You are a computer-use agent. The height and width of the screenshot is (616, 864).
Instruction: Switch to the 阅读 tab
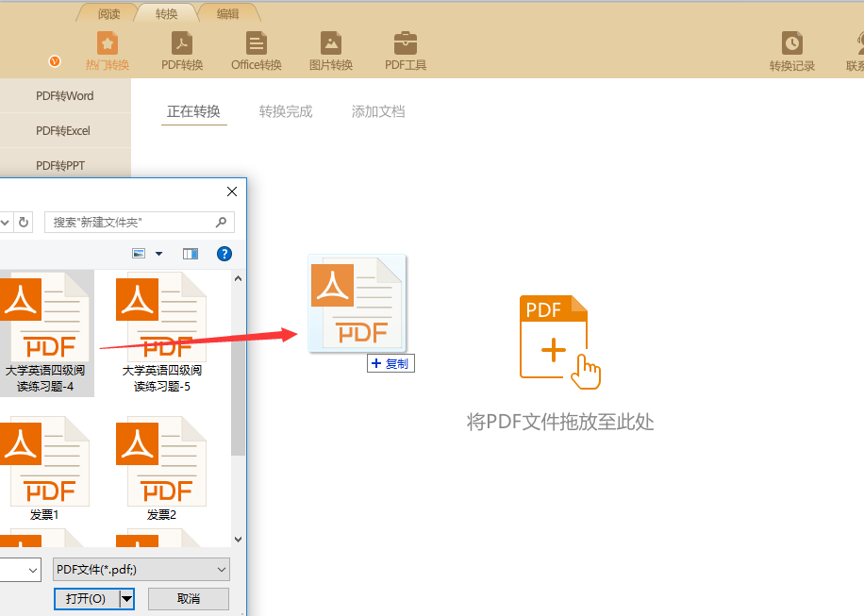[108, 14]
